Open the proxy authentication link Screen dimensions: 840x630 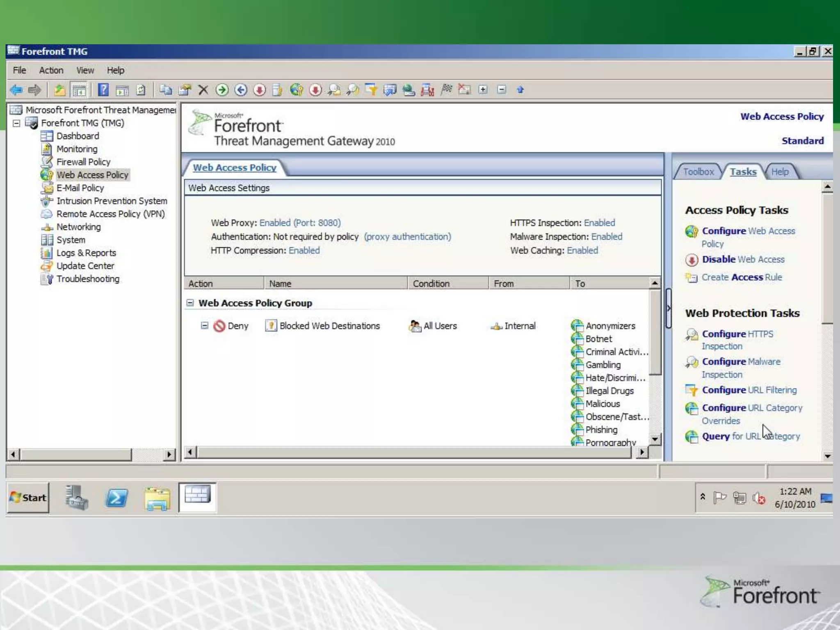407,237
